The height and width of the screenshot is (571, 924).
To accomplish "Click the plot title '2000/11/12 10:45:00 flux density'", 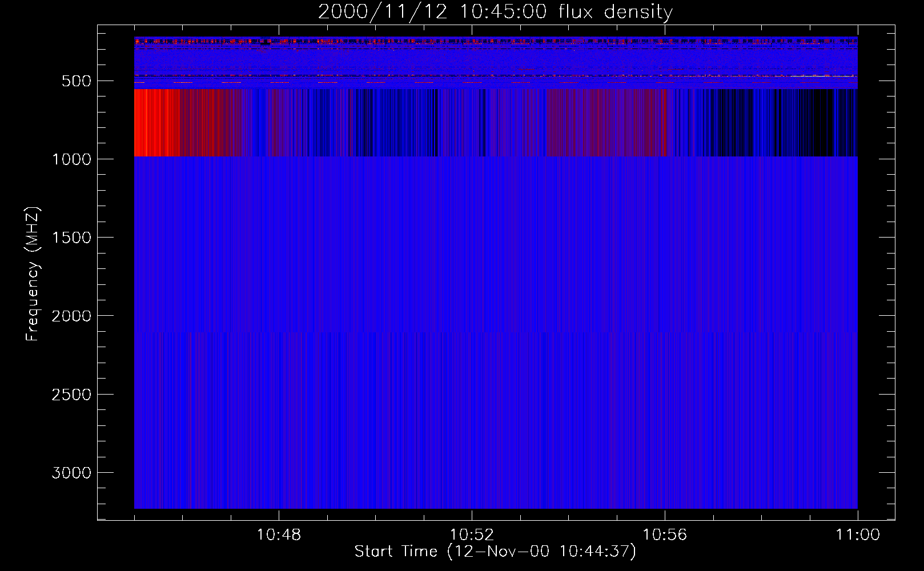I will [495, 12].
